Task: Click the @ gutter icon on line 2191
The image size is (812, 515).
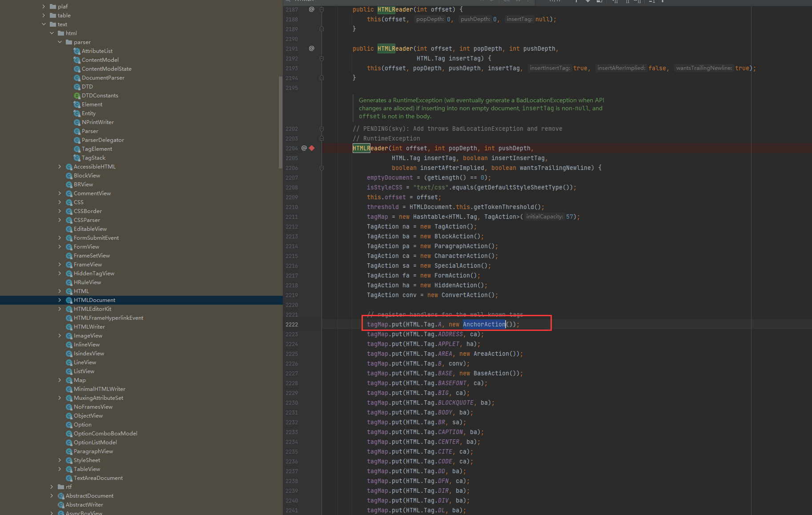Action: click(x=312, y=48)
